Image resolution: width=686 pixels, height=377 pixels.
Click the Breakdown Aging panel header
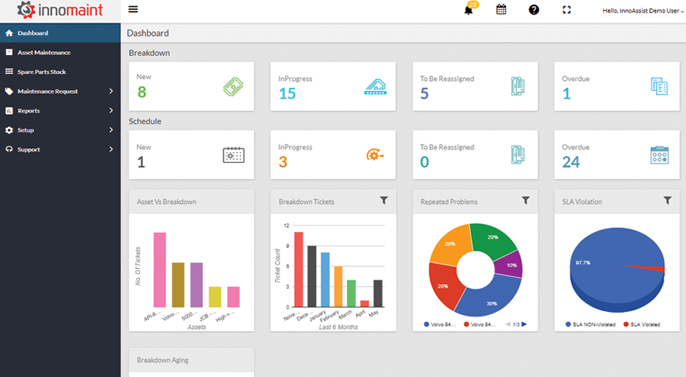[x=191, y=360]
